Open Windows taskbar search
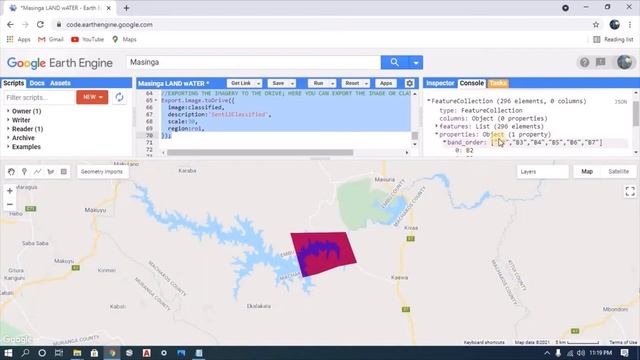 point(25,353)
